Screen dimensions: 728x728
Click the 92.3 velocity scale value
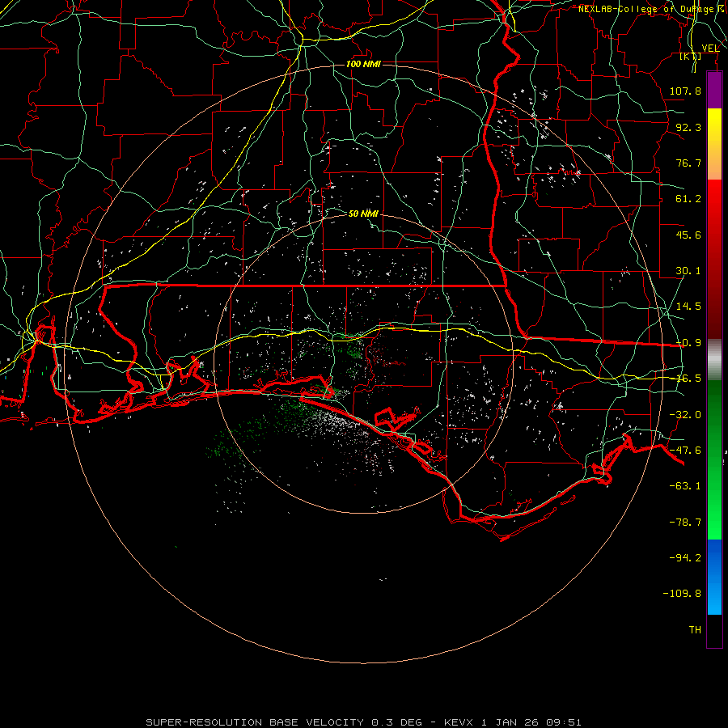click(x=688, y=127)
